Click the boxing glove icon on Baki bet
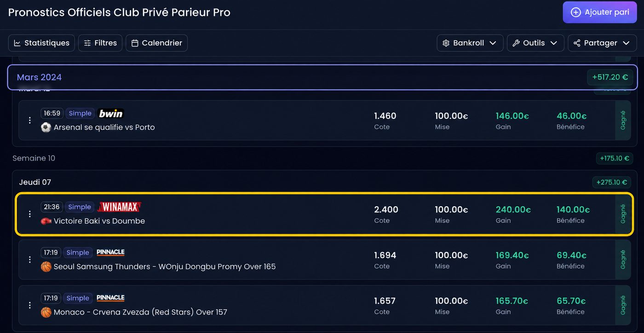 click(46, 221)
